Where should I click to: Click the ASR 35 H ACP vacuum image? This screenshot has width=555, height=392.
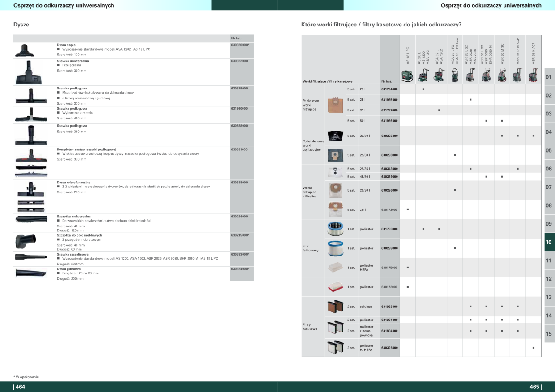click(534, 75)
